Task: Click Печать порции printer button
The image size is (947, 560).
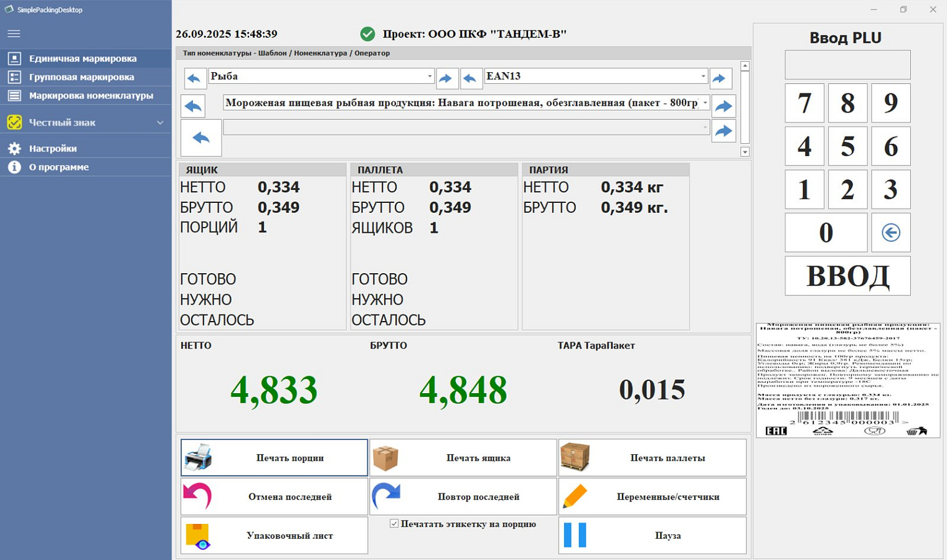Action: coord(275,458)
